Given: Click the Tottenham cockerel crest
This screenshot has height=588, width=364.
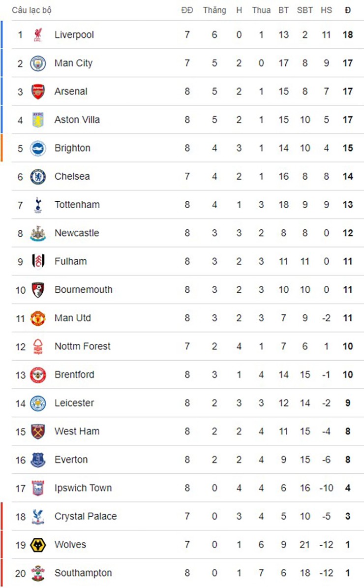Looking at the screenshot, I should (x=38, y=205).
